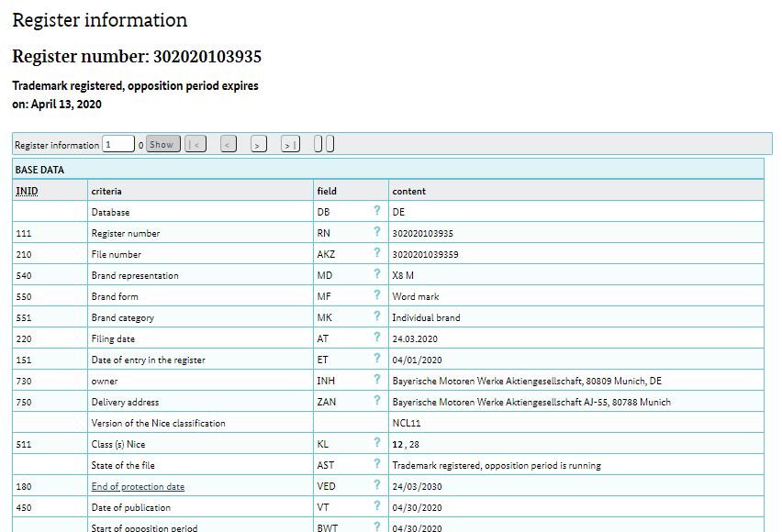Jump to the last record button
782x532 pixels.
pyautogui.click(x=290, y=144)
